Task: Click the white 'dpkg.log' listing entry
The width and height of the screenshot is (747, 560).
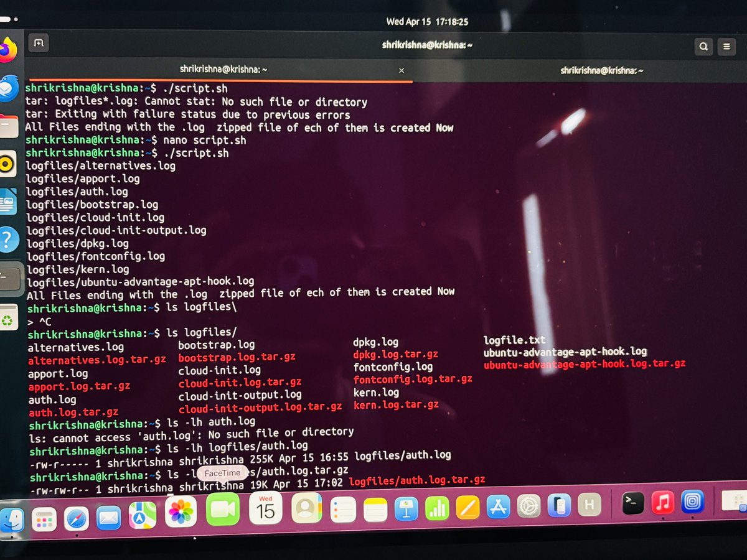Action: pos(375,342)
